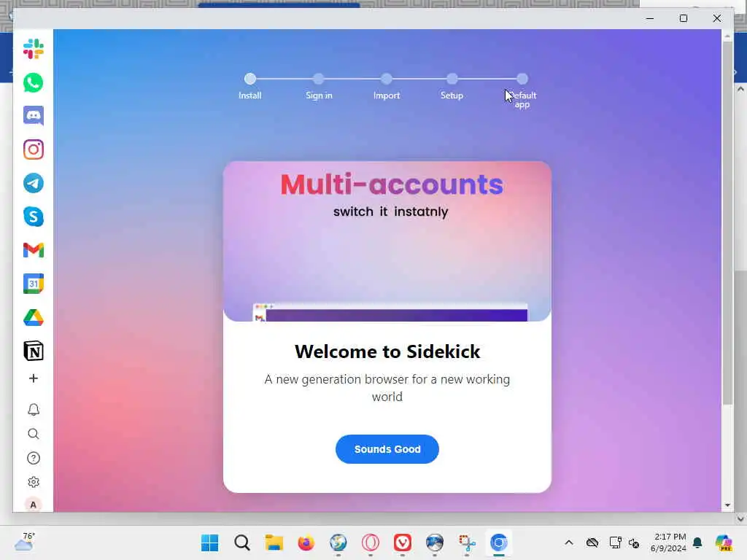Select the Default app step marker
This screenshot has height=560, width=747.
pyautogui.click(x=522, y=79)
